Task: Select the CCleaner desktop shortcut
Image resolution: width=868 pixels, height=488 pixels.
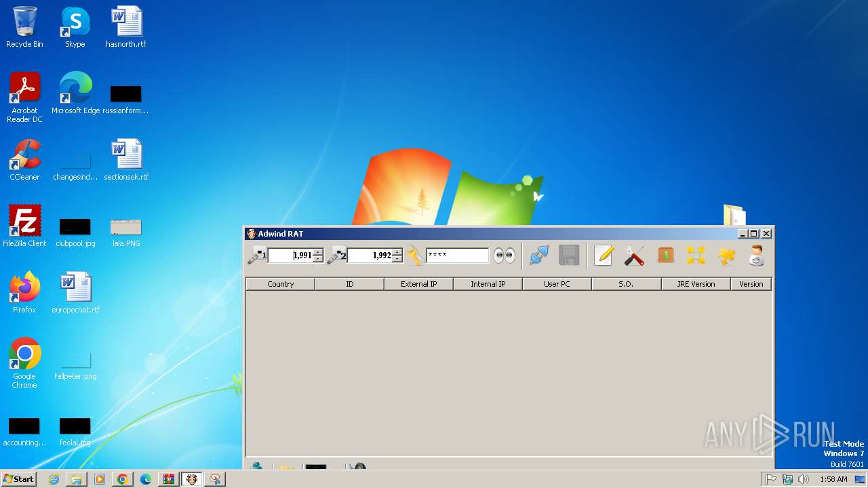Action: click(24, 160)
